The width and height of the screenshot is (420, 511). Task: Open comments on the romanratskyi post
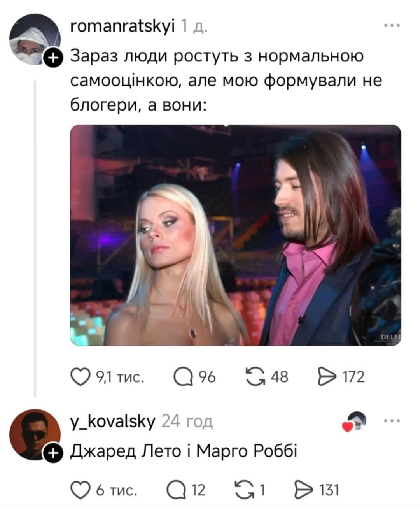coord(183,376)
